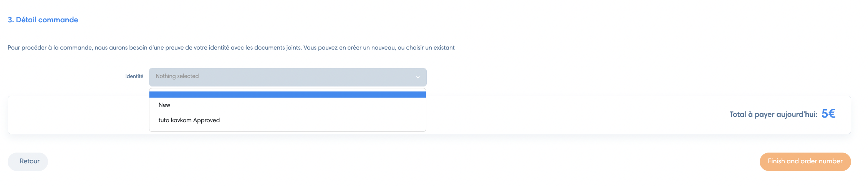The height and width of the screenshot is (186, 868).
Task: Click the 3. Détail commande heading
Action: click(x=43, y=20)
